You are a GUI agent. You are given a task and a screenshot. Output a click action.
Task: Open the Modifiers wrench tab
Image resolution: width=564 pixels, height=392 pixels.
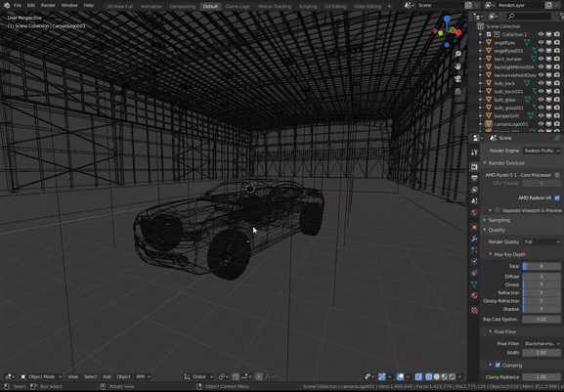tap(474, 239)
